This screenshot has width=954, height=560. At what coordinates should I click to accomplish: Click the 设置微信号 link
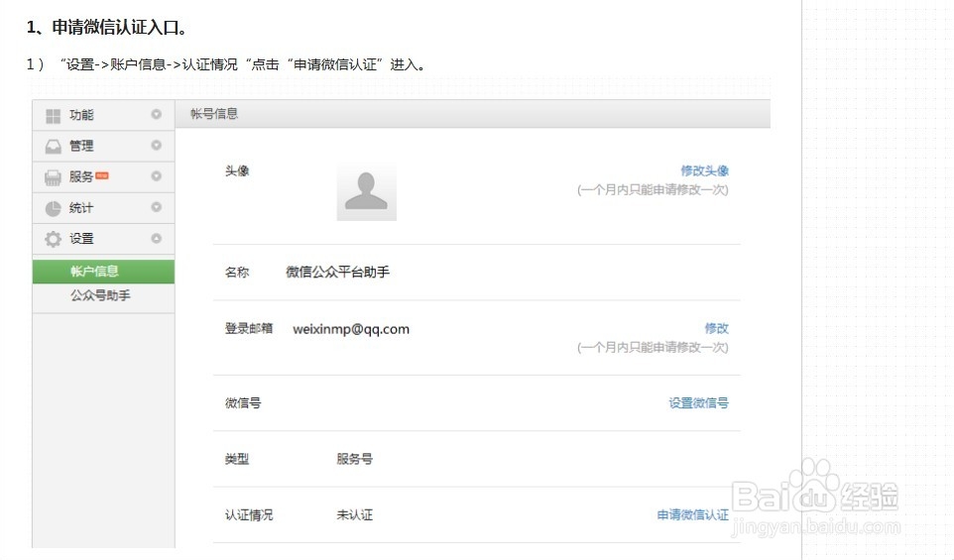(698, 403)
